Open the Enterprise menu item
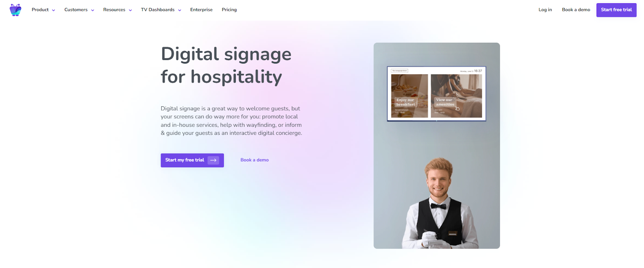The image size is (644, 268). (201, 10)
